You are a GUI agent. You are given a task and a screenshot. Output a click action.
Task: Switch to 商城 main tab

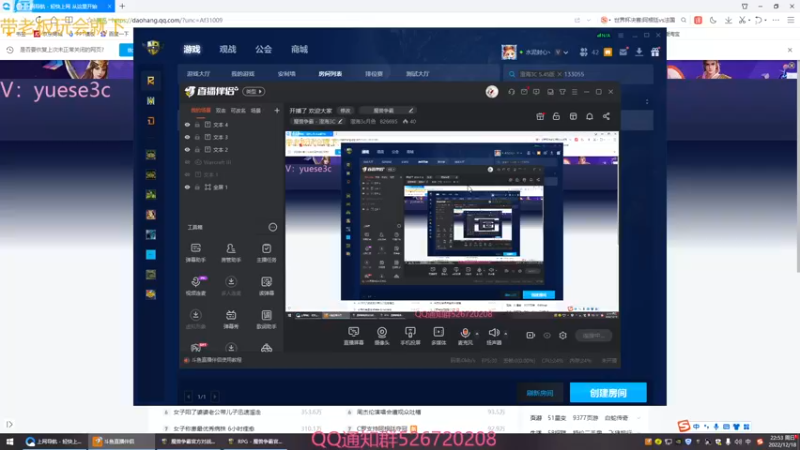[299, 49]
